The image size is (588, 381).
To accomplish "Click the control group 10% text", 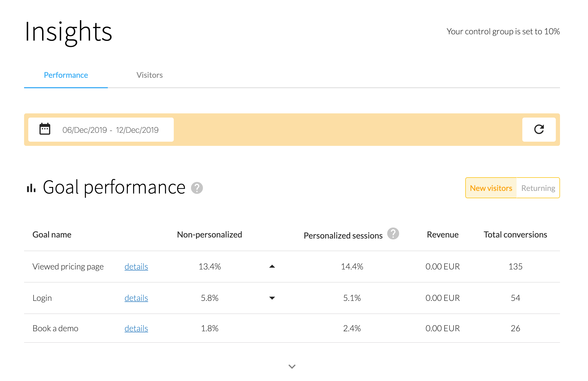I will coord(503,31).
